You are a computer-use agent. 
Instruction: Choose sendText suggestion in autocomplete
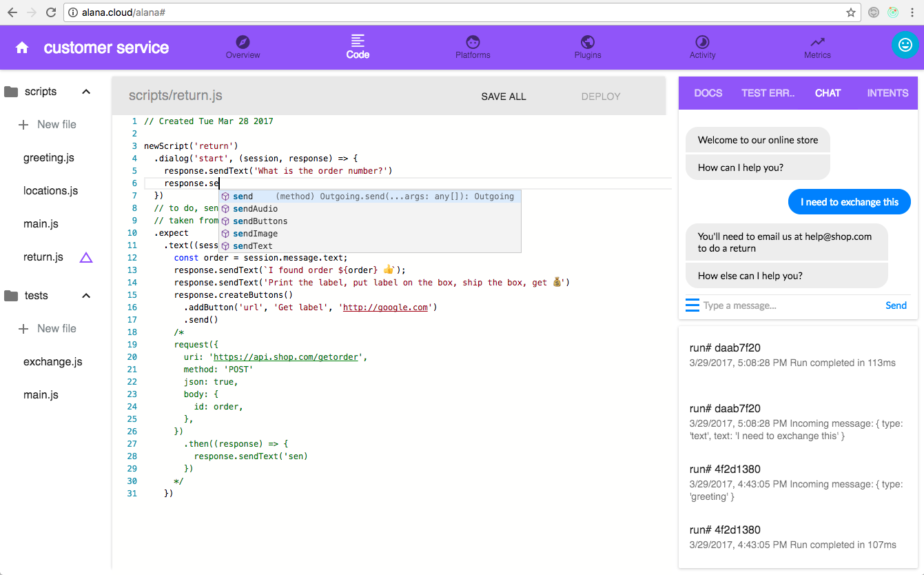click(370, 246)
